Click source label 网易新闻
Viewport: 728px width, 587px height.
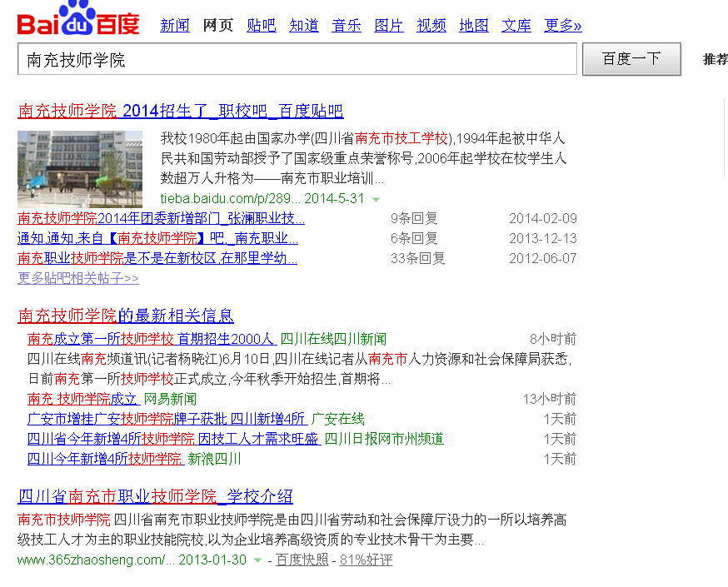170,399
